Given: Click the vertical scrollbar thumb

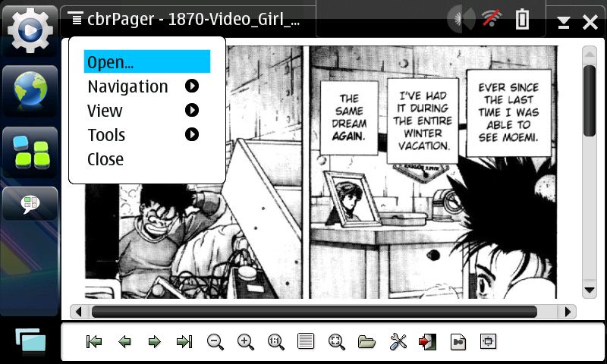Looking at the screenshot, I should click(x=590, y=101).
